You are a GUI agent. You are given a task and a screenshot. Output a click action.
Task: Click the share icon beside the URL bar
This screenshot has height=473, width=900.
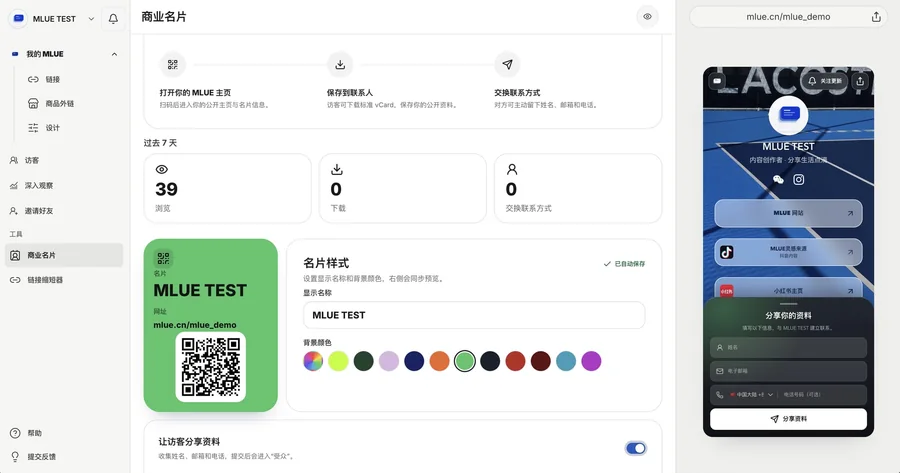pyautogui.click(x=876, y=17)
